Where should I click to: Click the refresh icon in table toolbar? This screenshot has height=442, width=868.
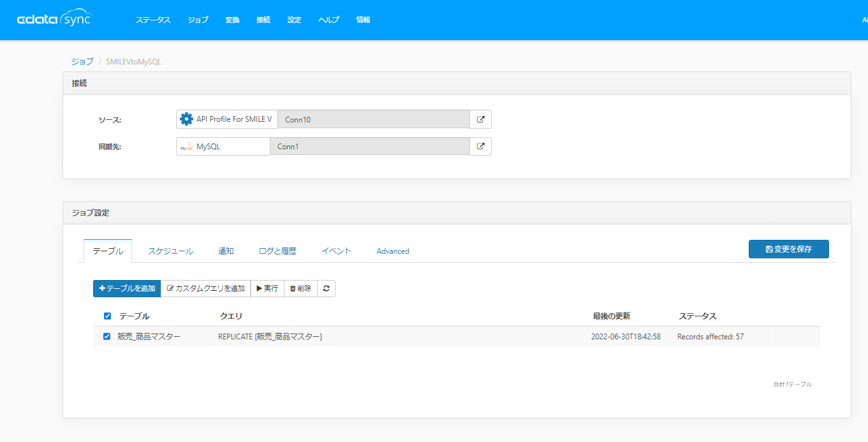[326, 288]
